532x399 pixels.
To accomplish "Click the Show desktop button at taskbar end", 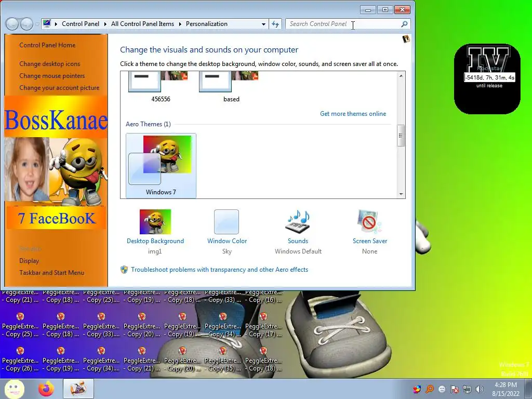I will coord(529,389).
